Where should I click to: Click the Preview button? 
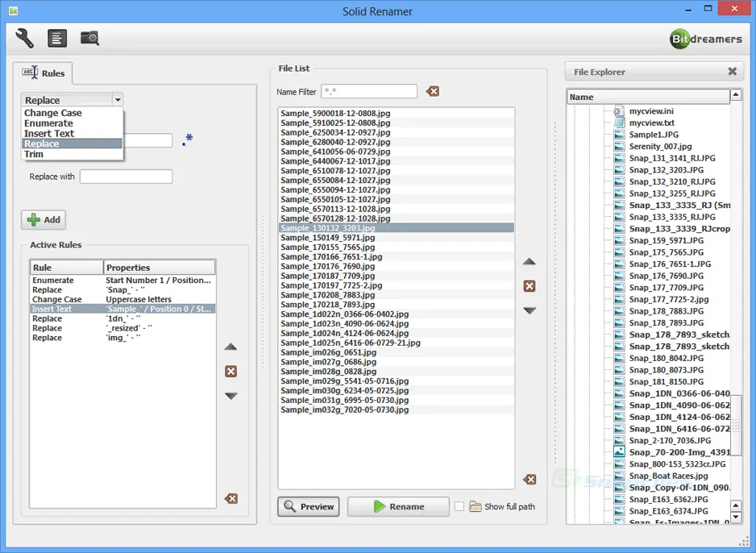[x=309, y=507]
